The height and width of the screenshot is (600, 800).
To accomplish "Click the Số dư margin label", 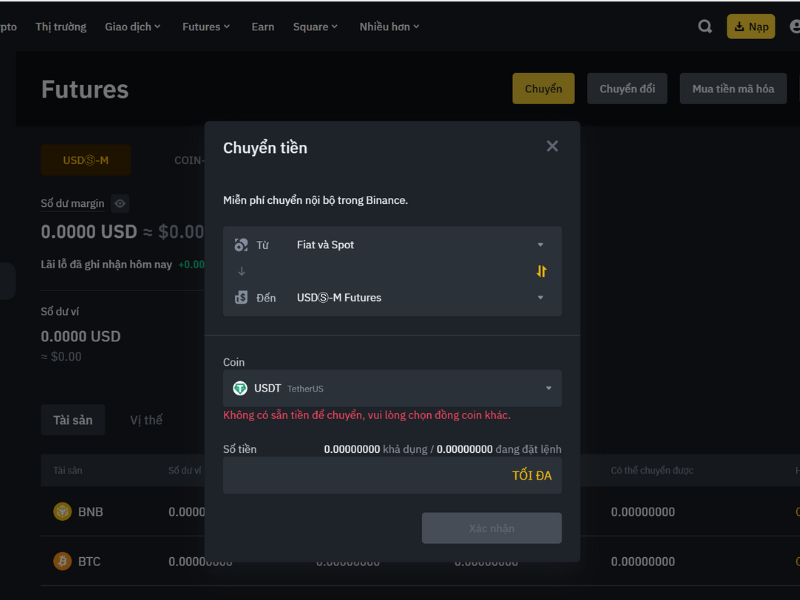I will (72, 203).
